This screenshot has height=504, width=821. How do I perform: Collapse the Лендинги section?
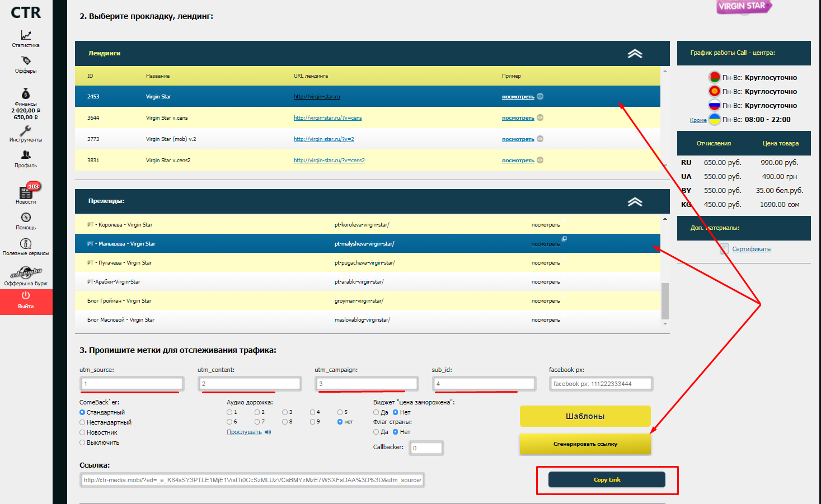(x=635, y=54)
